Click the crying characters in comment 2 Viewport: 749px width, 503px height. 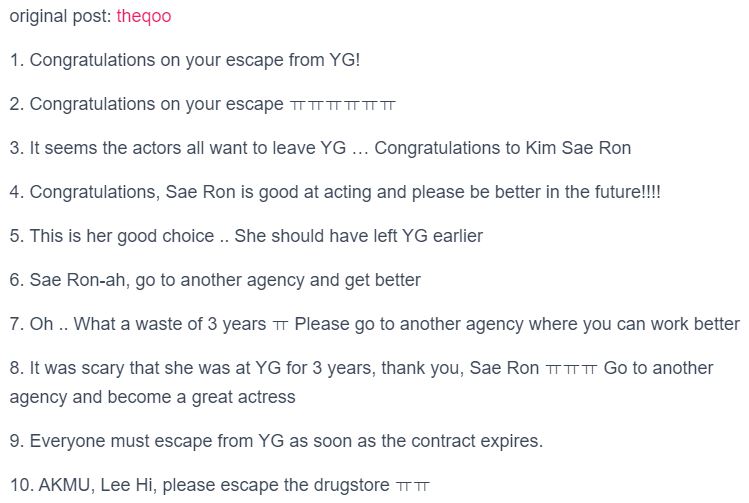343,105
